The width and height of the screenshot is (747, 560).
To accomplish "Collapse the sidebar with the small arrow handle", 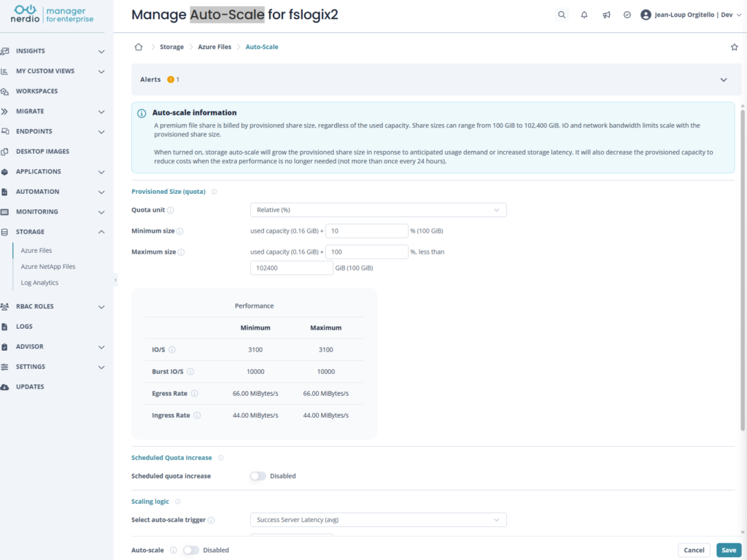I will 115,280.
